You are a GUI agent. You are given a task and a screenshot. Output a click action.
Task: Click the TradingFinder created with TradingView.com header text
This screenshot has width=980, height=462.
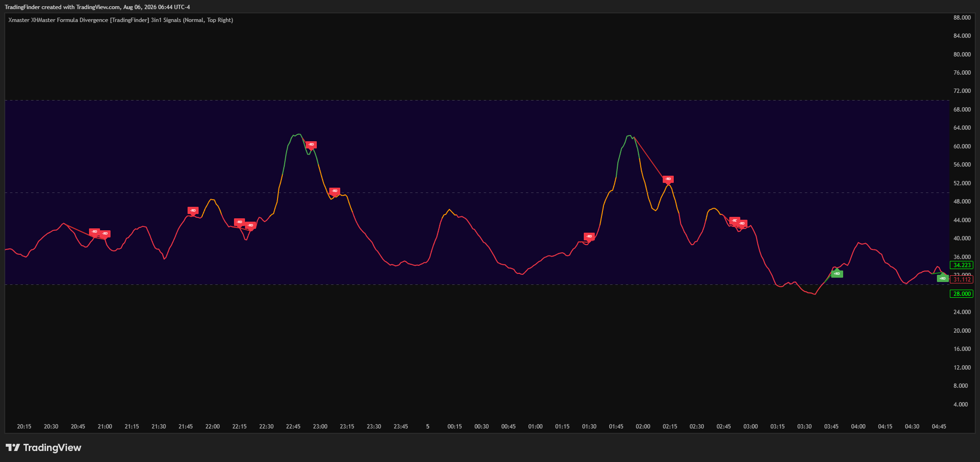tap(97, 7)
